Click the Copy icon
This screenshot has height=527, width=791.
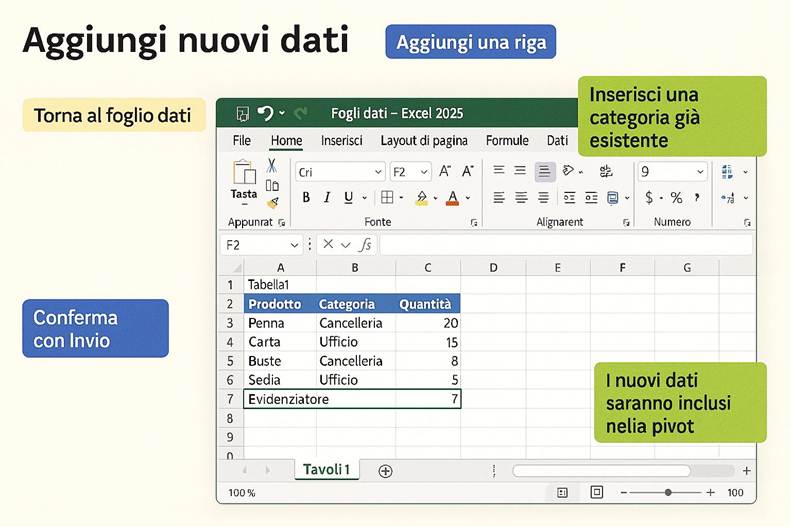(x=272, y=186)
